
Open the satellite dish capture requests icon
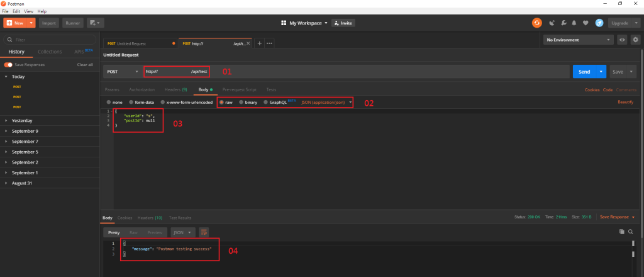pyautogui.click(x=553, y=23)
